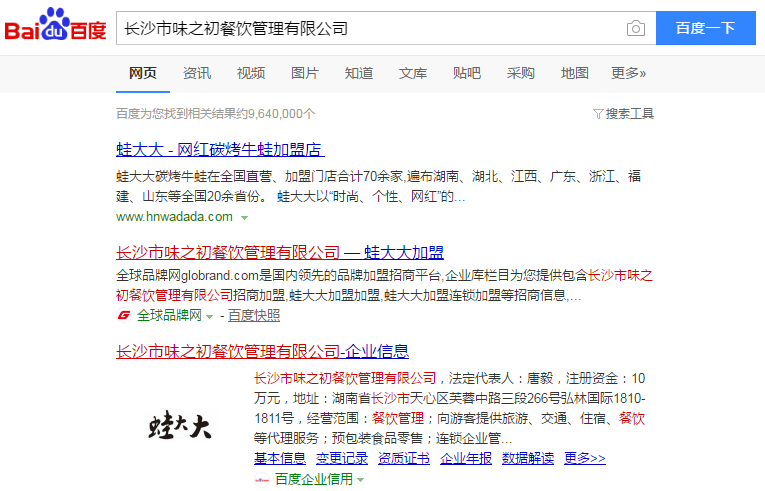Viewport: 765px width, 491px height.
Task: Click the search input box
Action: click(370, 28)
